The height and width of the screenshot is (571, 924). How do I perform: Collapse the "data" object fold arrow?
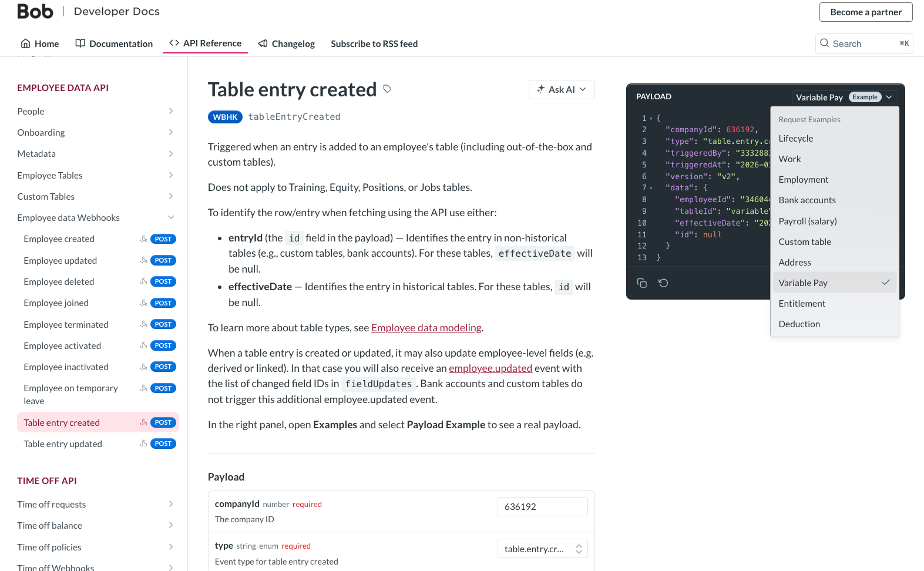tap(651, 188)
